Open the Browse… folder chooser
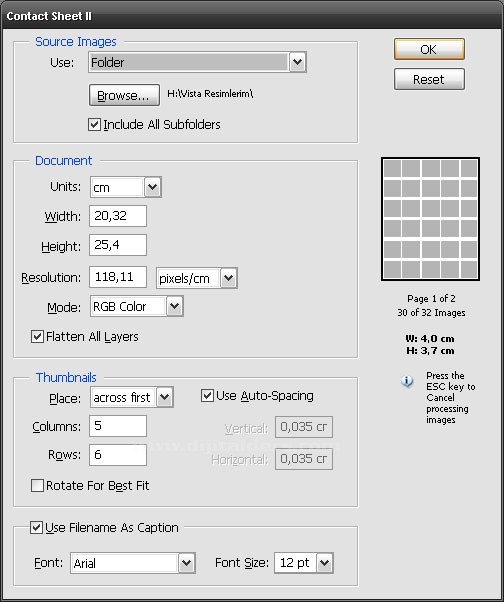This screenshot has width=504, height=602. point(124,95)
